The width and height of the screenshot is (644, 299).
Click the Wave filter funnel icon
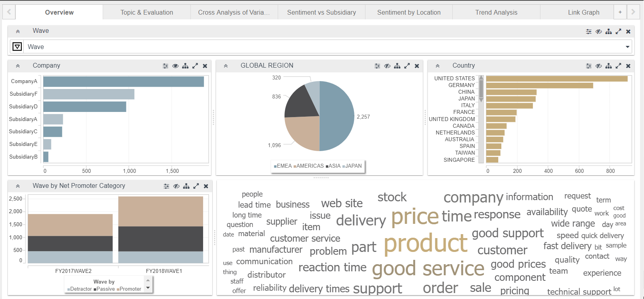click(x=17, y=47)
